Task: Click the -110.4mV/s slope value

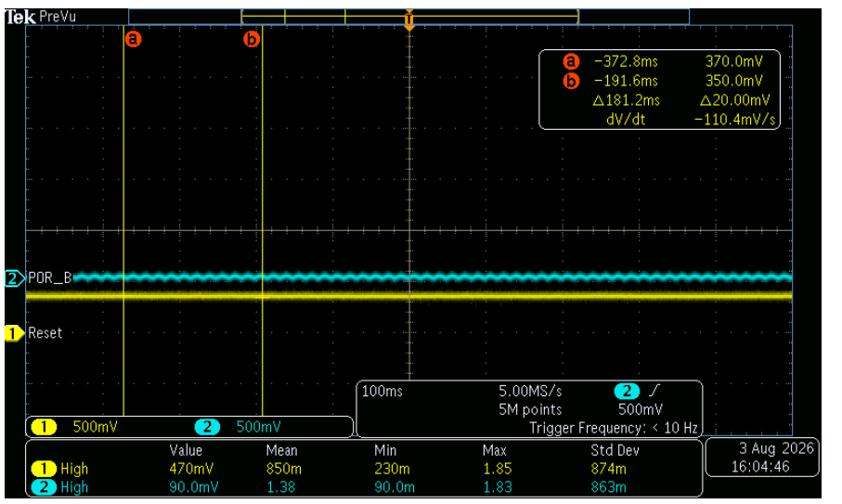Action: coord(734,119)
